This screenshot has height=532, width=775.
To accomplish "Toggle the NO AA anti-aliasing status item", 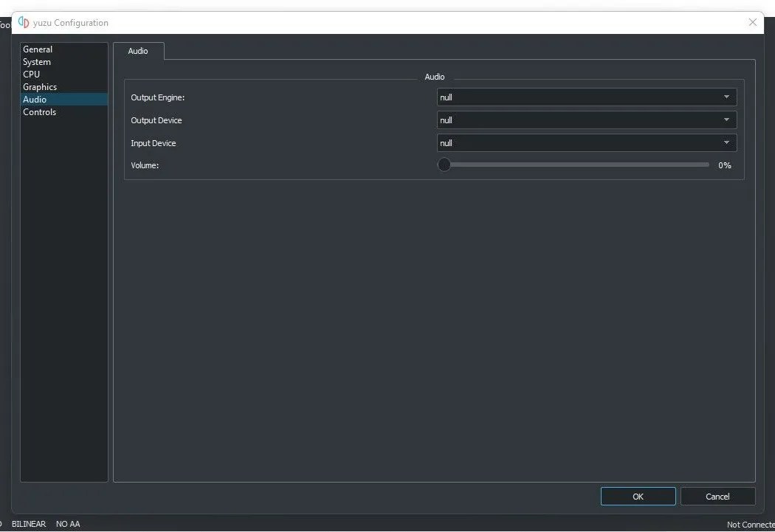I will pos(68,524).
